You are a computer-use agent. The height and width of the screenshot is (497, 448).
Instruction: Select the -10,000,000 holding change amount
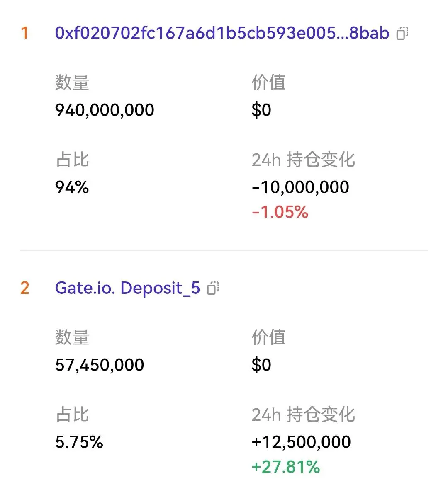300,187
